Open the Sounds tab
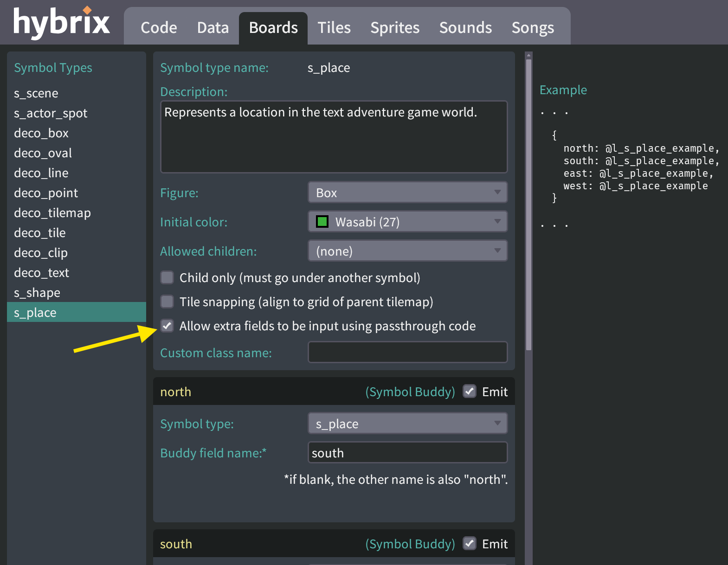 click(x=465, y=28)
